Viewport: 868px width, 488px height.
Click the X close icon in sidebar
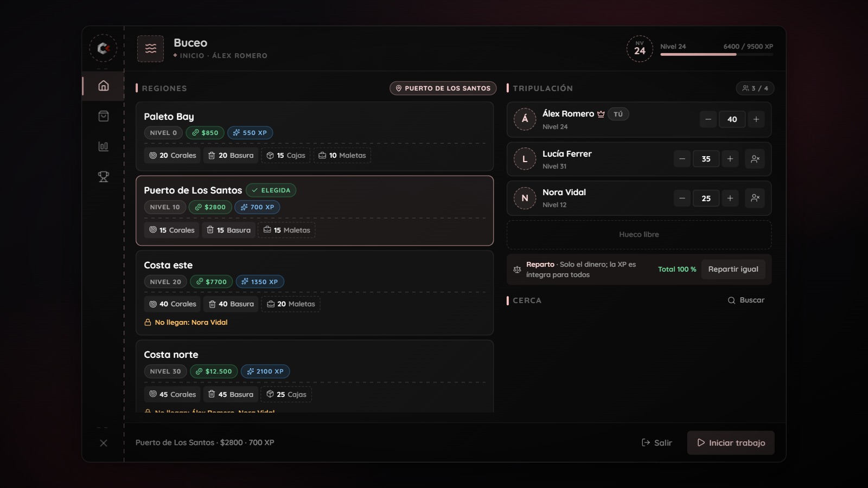(x=103, y=443)
